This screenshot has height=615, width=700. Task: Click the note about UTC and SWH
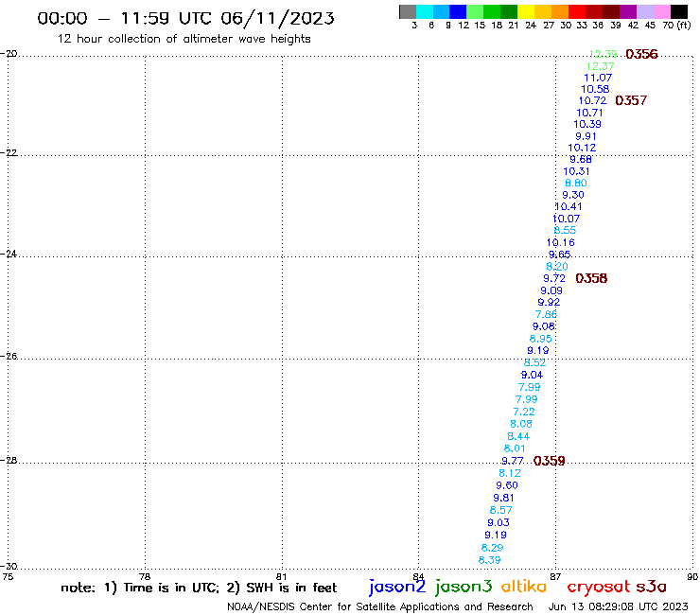point(199,588)
